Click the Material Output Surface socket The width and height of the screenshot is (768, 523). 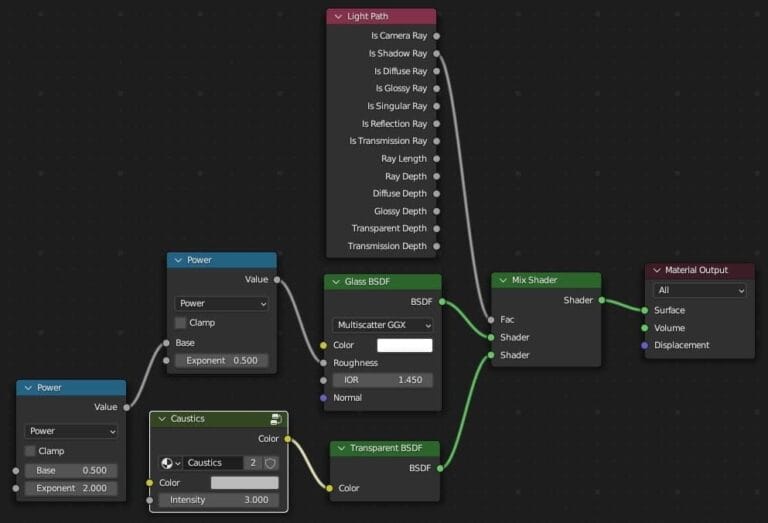coord(645,310)
